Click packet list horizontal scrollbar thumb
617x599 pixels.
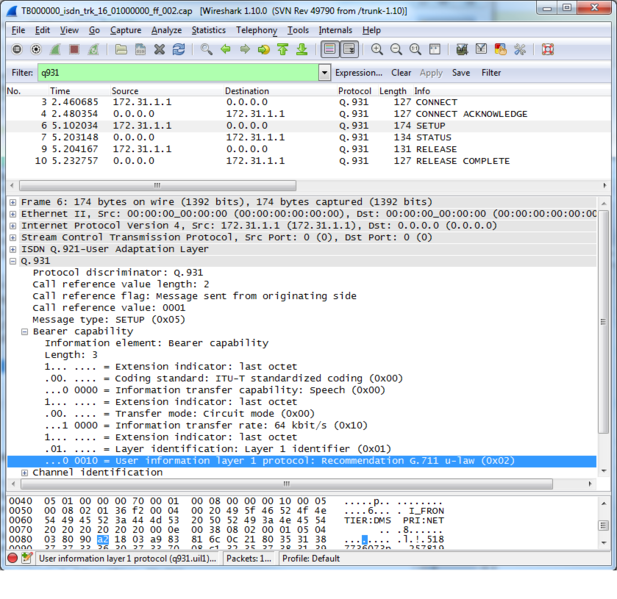[x=157, y=185]
